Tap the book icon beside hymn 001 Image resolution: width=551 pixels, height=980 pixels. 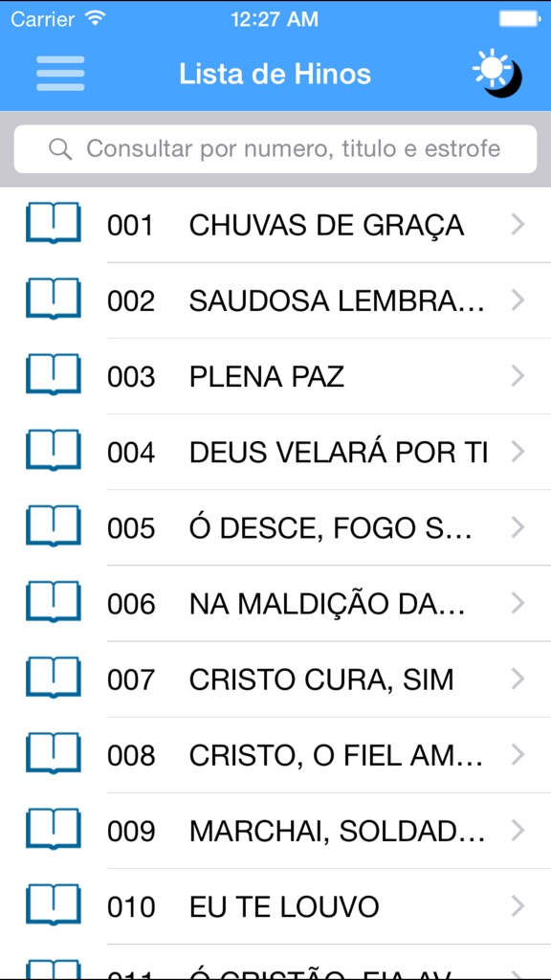tap(53, 224)
